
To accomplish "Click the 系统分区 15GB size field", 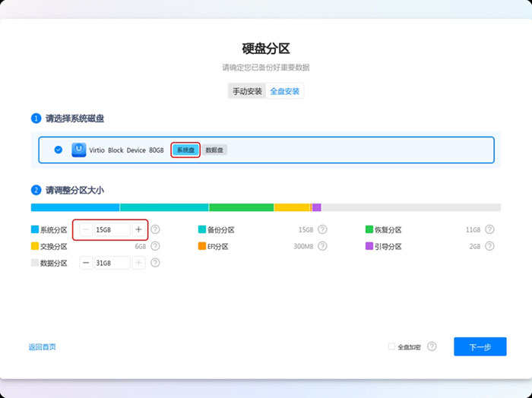I will coord(112,229).
